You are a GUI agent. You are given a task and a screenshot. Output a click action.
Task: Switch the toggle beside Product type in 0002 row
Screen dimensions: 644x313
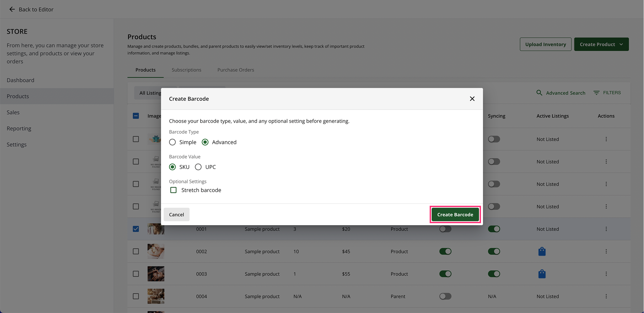click(x=445, y=251)
